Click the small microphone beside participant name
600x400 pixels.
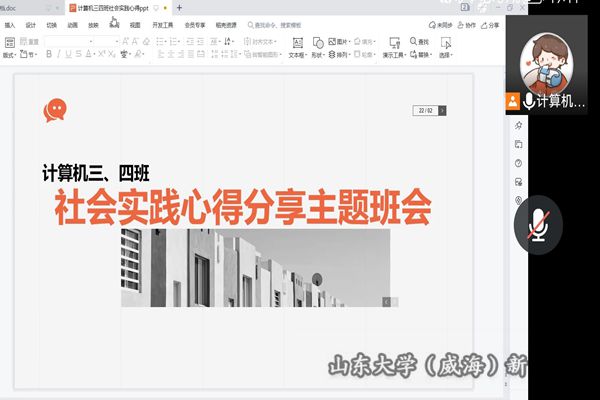tap(529, 101)
